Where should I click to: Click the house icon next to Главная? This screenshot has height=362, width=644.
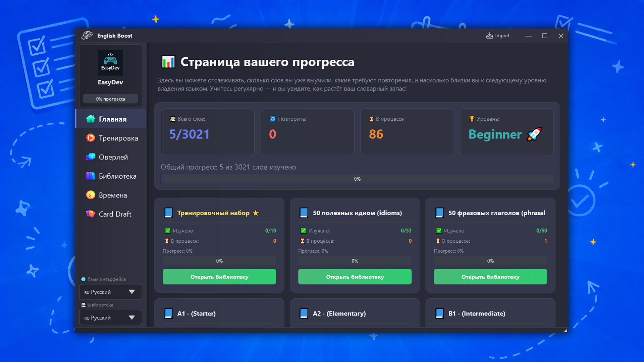91,119
